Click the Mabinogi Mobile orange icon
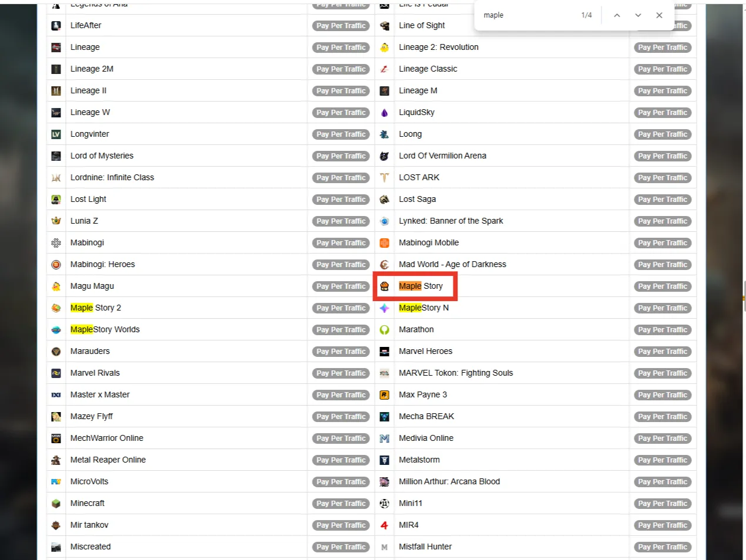Image resolution: width=746 pixels, height=560 pixels. [384, 243]
